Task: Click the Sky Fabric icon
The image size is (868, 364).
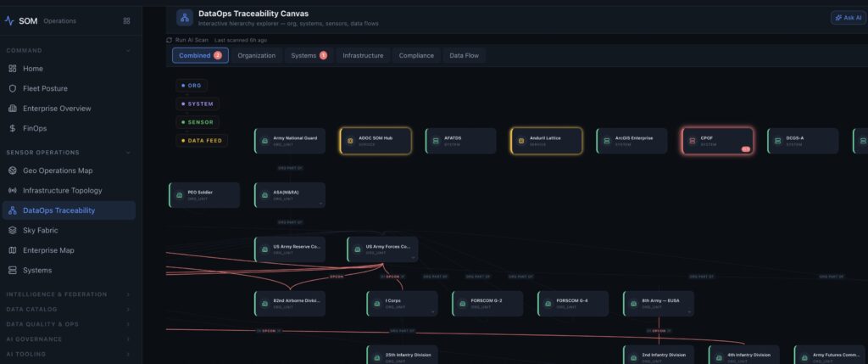Action: pyautogui.click(x=12, y=230)
